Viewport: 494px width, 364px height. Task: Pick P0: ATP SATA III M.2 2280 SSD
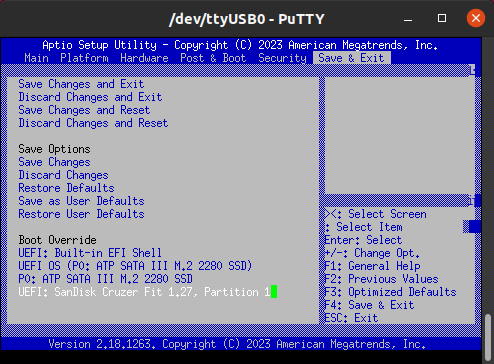pos(105,279)
